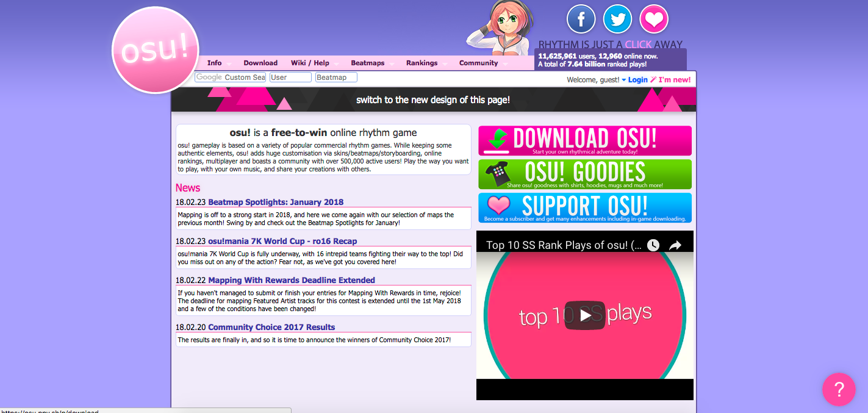868x413 pixels.
Task: Open the News heading link
Action: pos(188,188)
